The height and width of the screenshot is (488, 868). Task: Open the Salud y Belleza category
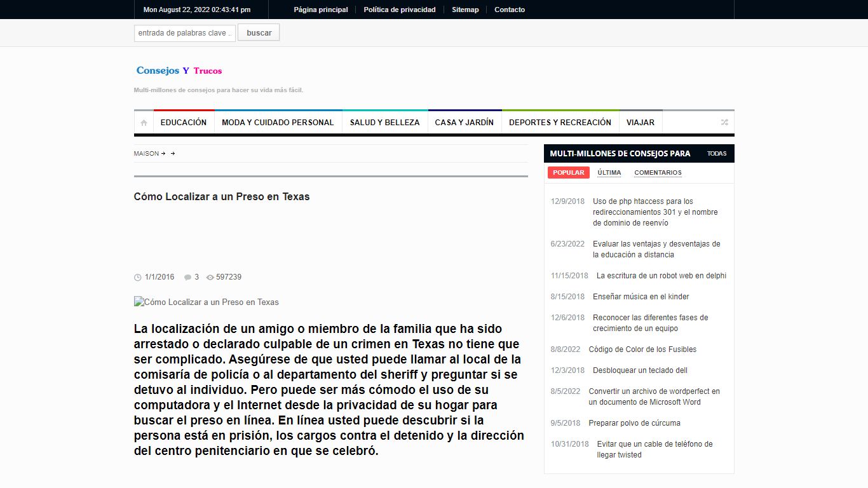point(384,122)
